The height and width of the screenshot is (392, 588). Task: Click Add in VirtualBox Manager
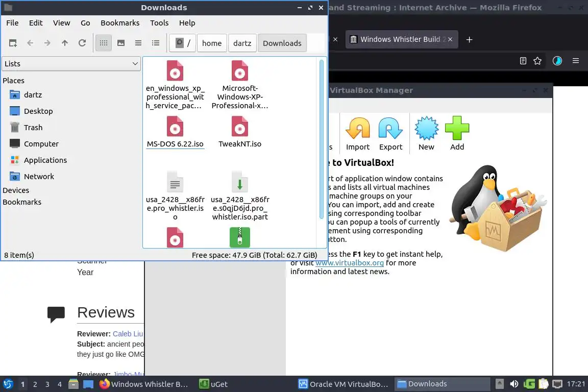[457, 134]
